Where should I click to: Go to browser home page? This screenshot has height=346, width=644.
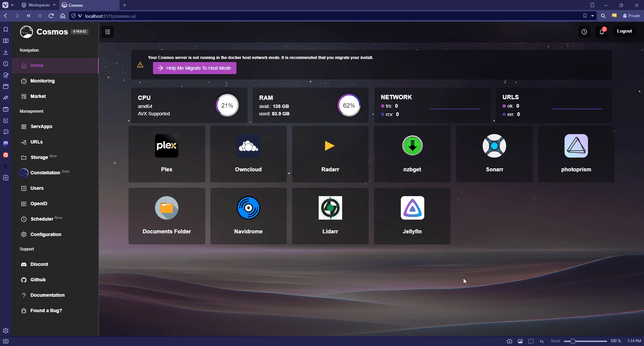pos(63,16)
